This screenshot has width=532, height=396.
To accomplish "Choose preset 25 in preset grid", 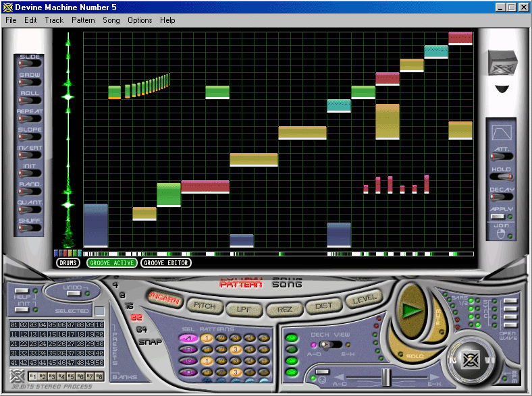I will pos(52,343).
